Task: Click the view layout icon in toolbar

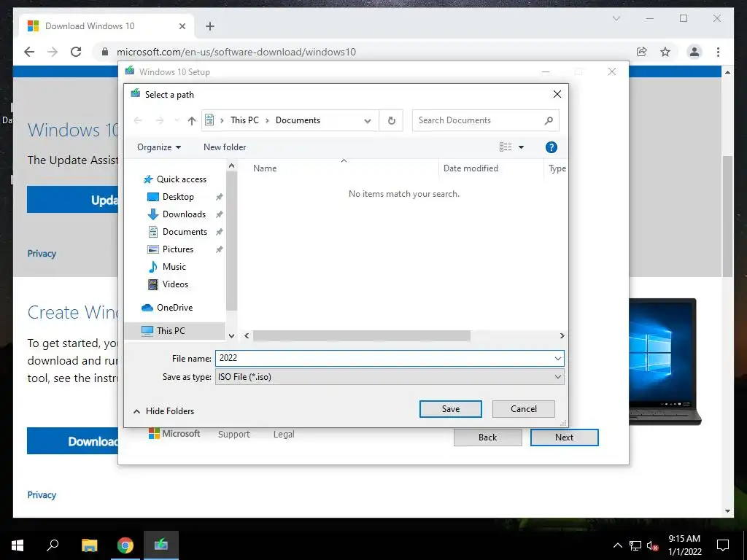Action: (506, 147)
